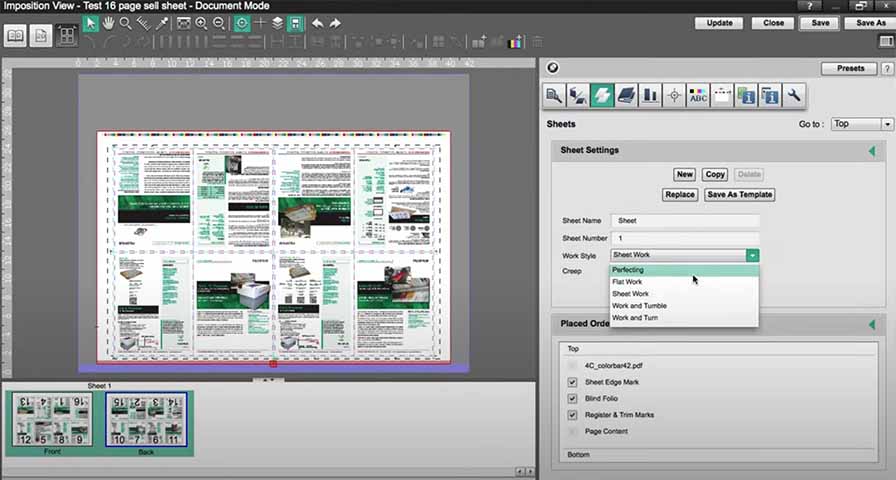This screenshot has width=896, height=480.
Task: Open the green Sheets panel tab
Action: [x=602, y=95]
